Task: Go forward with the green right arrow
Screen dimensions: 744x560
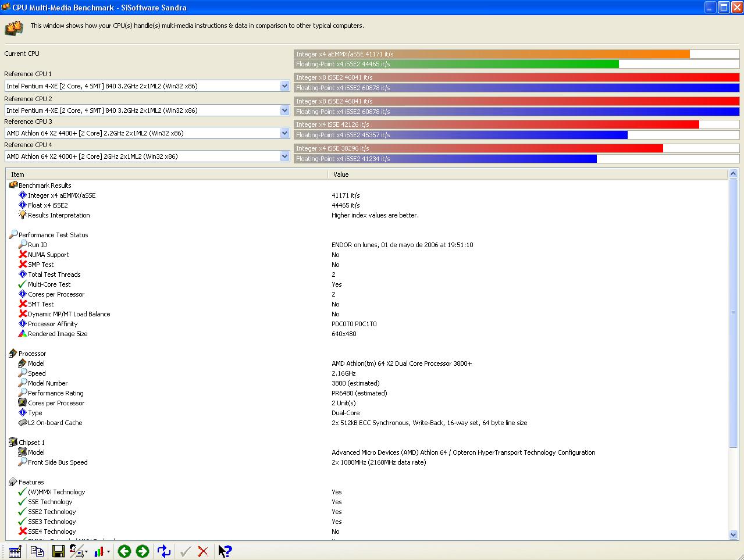Action: (x=143, y=551)
